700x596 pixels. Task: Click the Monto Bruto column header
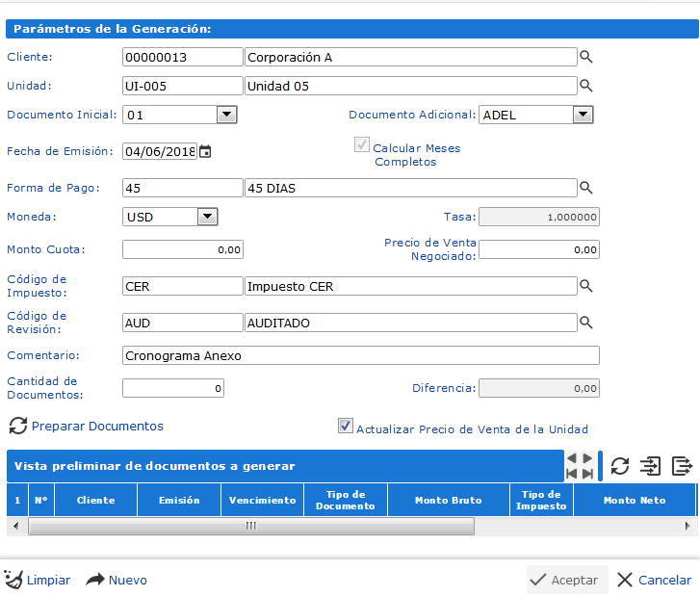pos(448,501)
